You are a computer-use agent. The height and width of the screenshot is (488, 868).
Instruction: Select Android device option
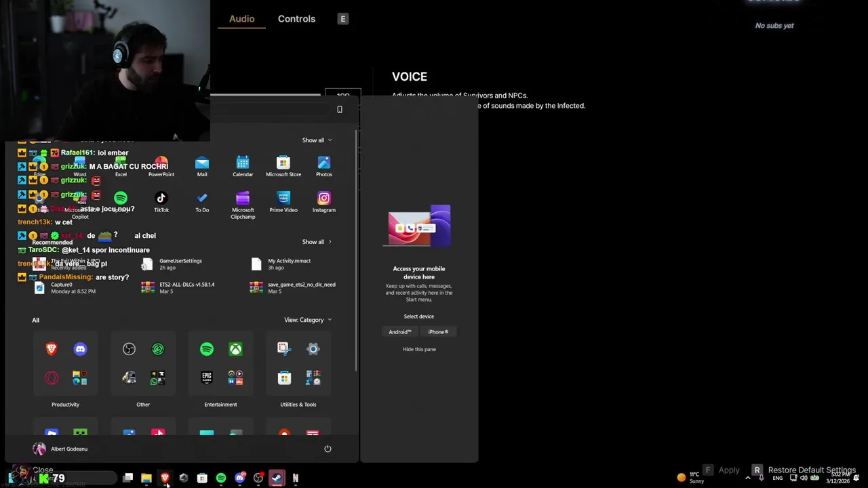[x=400, y=332]
